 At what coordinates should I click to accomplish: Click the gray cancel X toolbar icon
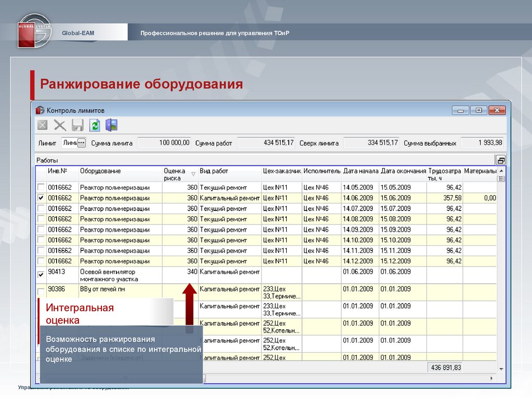click(43, 125)
